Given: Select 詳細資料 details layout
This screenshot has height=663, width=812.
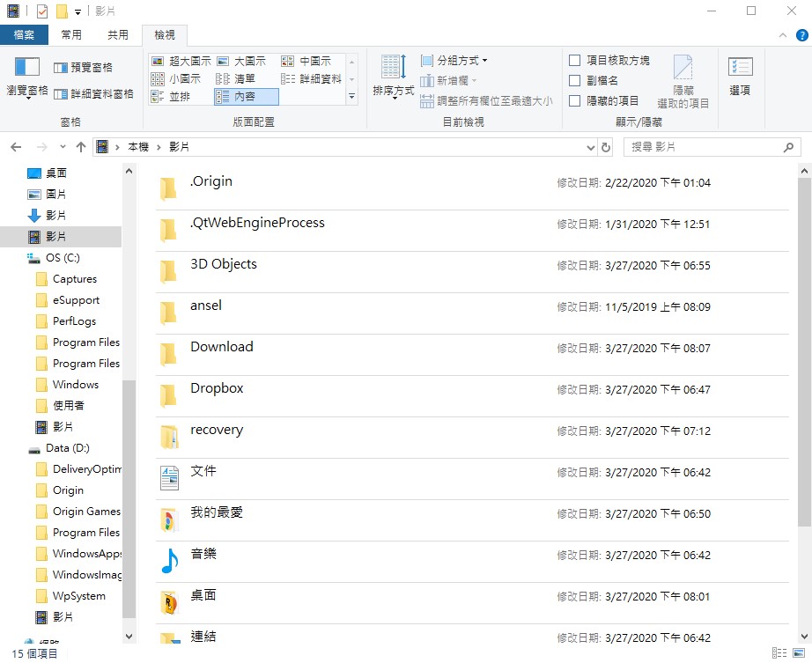Looking at the screenshot, I should (311, 78).
